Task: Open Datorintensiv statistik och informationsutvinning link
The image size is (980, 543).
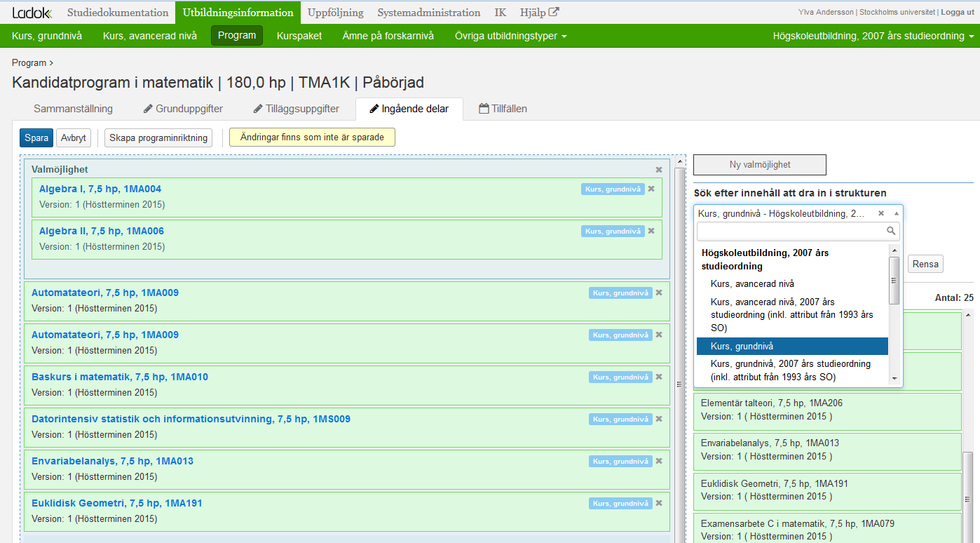Action: pos(191,419)
